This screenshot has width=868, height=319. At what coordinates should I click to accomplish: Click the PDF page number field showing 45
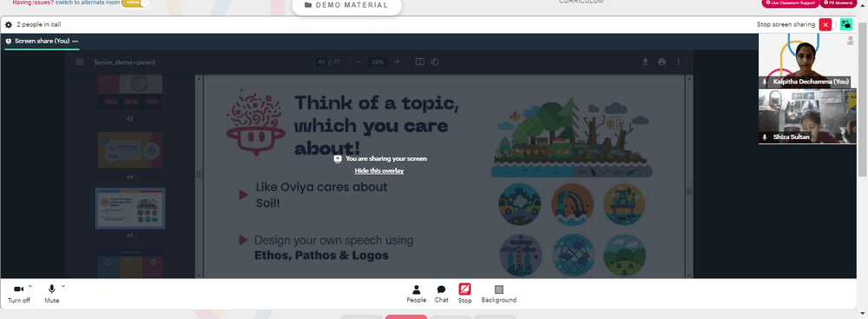(x=321, y=62)
